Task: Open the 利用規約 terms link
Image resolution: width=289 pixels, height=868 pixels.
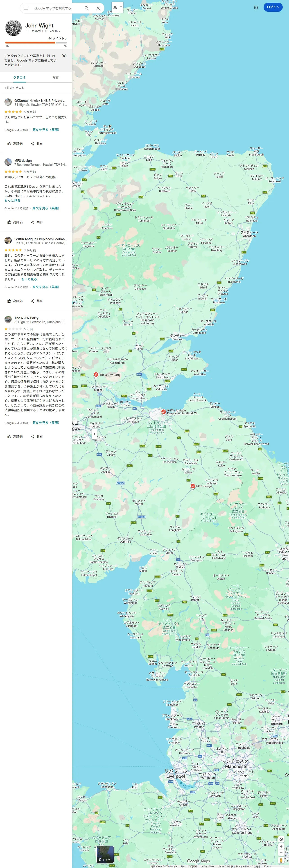Action: click(x=193, y=866)
